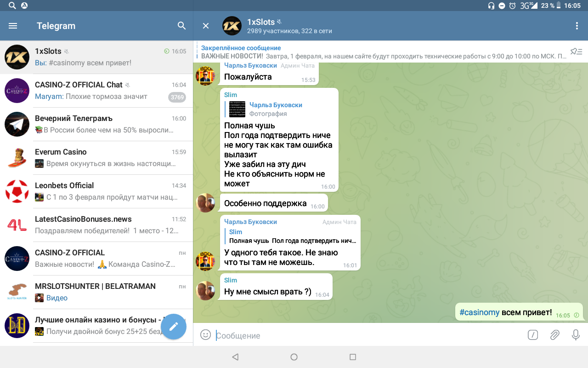Screen dimensions: 588x368
Task: Tap the microphone voice message icon
Action: pyautogui.click(x=576, y=335)
